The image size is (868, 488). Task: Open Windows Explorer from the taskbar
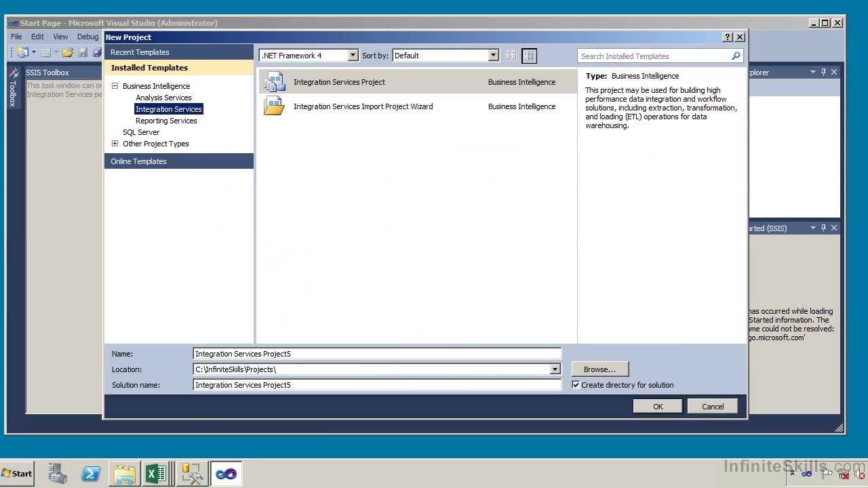point(124,474)
